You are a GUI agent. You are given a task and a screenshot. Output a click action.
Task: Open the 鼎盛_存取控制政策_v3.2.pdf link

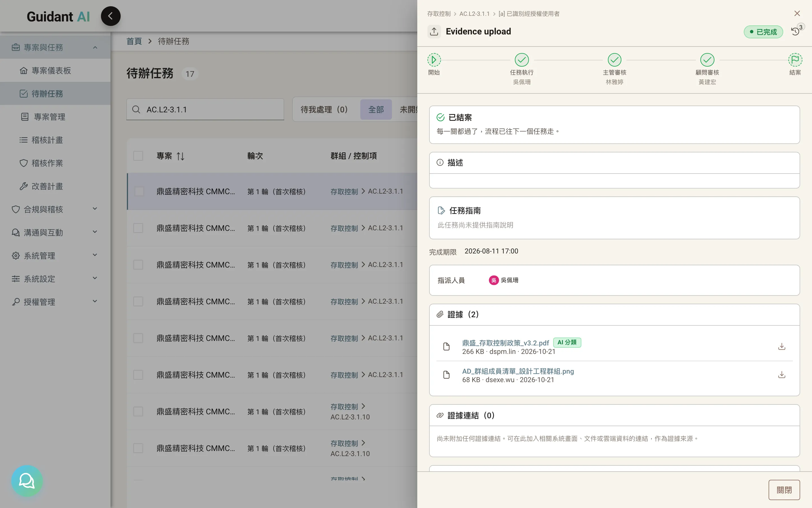[x=505, y=343]
